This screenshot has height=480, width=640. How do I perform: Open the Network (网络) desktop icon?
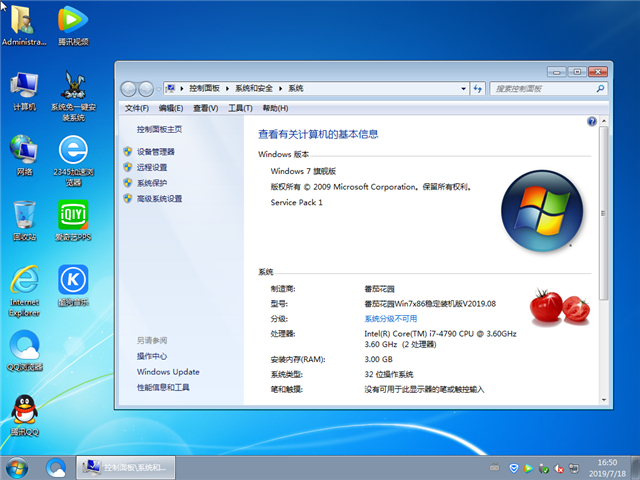point(24,155)
